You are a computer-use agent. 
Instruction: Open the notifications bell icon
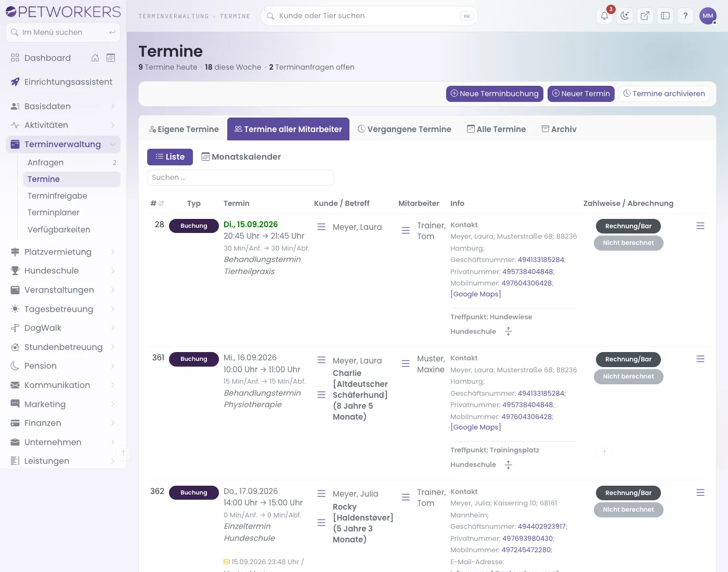(x=604, y=16)
